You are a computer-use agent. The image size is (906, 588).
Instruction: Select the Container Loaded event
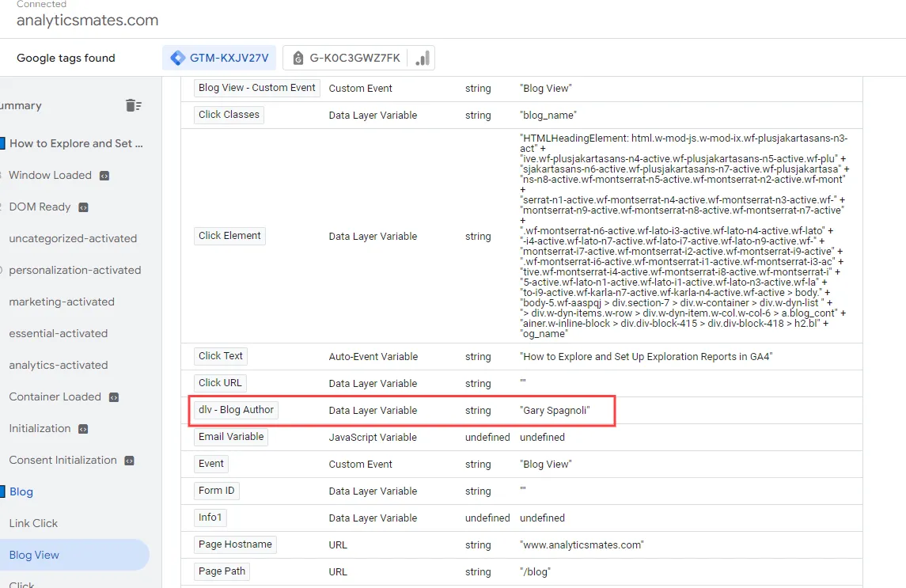(55, 396)
